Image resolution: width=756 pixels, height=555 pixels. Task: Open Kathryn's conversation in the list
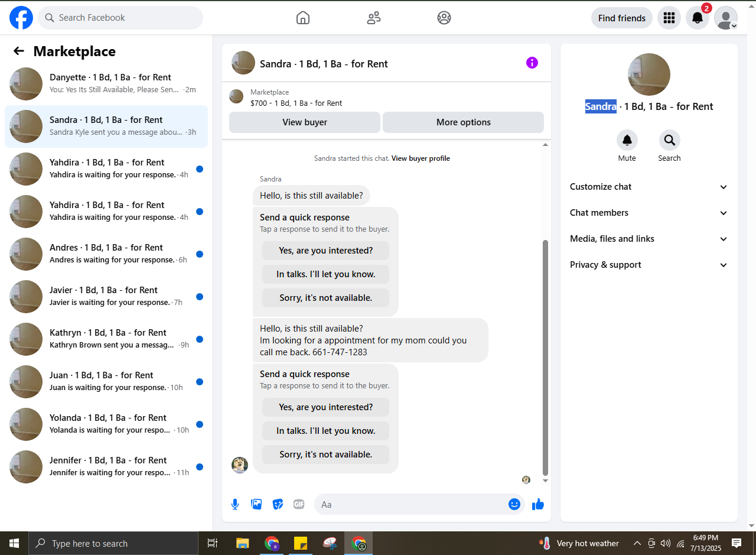[106, 339]
